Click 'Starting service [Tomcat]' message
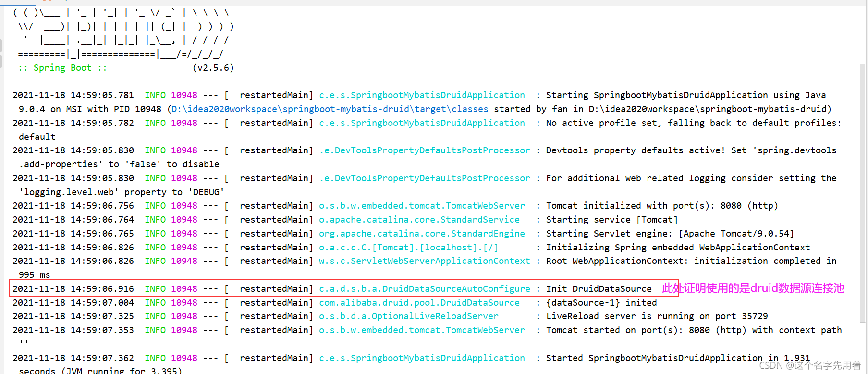 612,220
